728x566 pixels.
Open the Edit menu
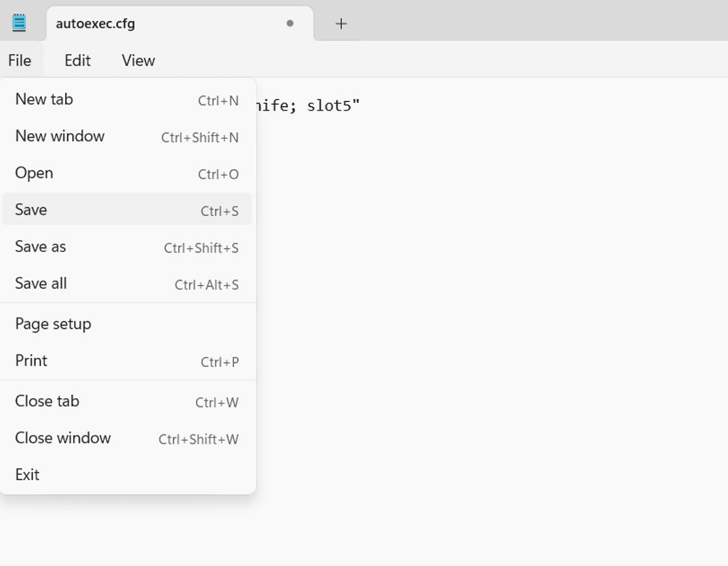tap(77, 61)
